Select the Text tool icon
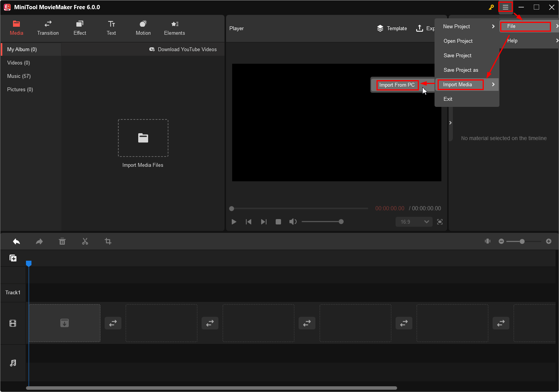 pos(111,28)
